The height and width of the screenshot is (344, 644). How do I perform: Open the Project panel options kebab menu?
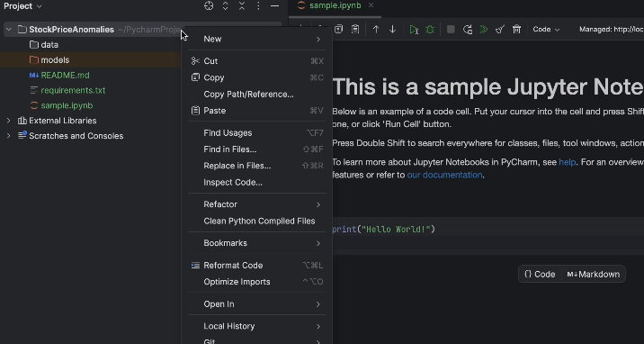[258, 6]
